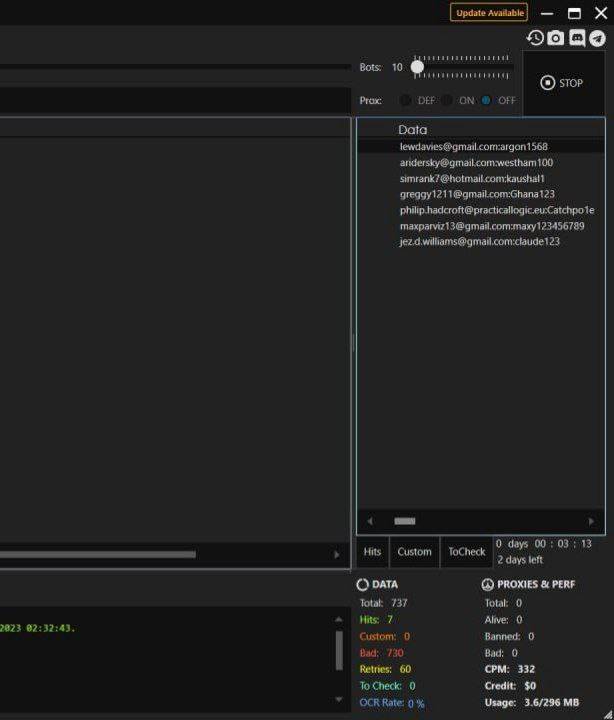Open the ToCheck tab
Screen dimensions: 614x720
466,551
